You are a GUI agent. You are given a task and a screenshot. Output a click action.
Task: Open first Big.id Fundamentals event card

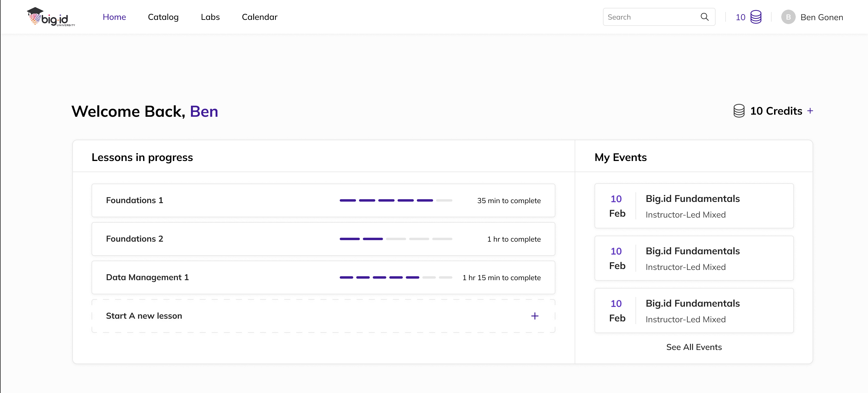693,206
